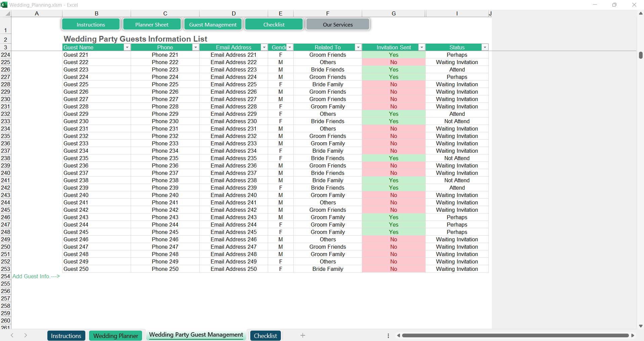644x341 pixels.
Task: Click the sheet tab scroll right arrow
Action: [x=26, y=335]
